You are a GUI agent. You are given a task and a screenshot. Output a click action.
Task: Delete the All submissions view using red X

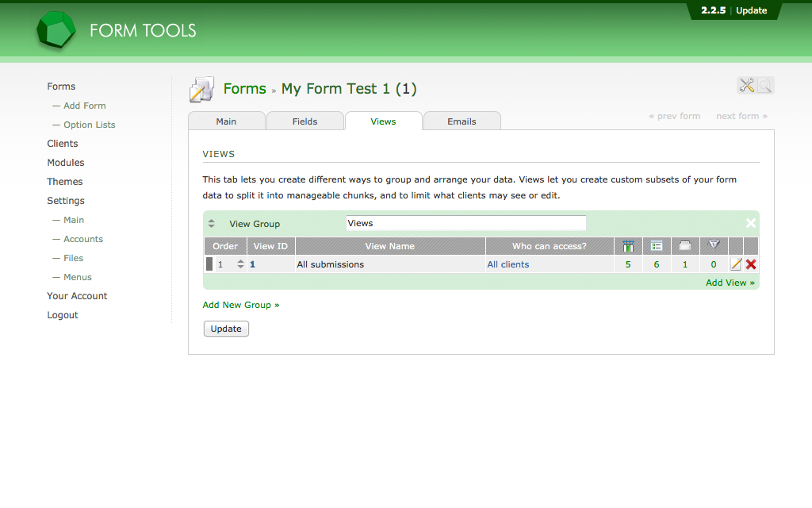click(750, 264)
